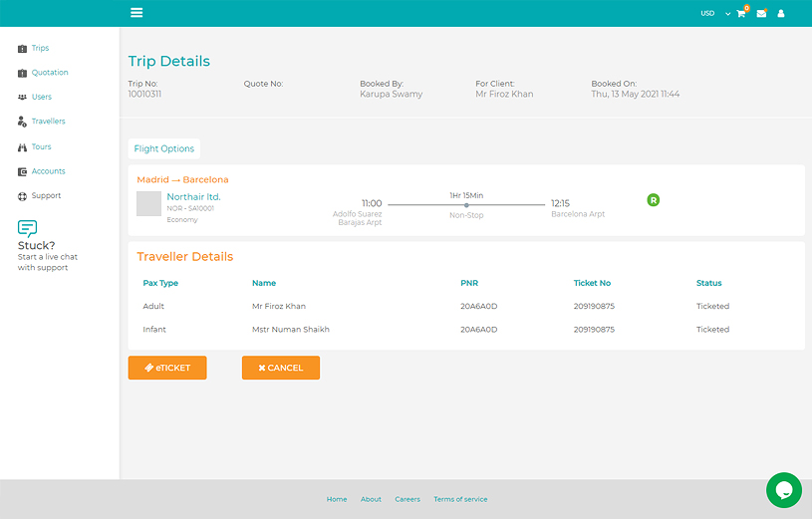Open Support from the sidebar
The width and height of the screenshot is (812, 519).
coord(46,195)
